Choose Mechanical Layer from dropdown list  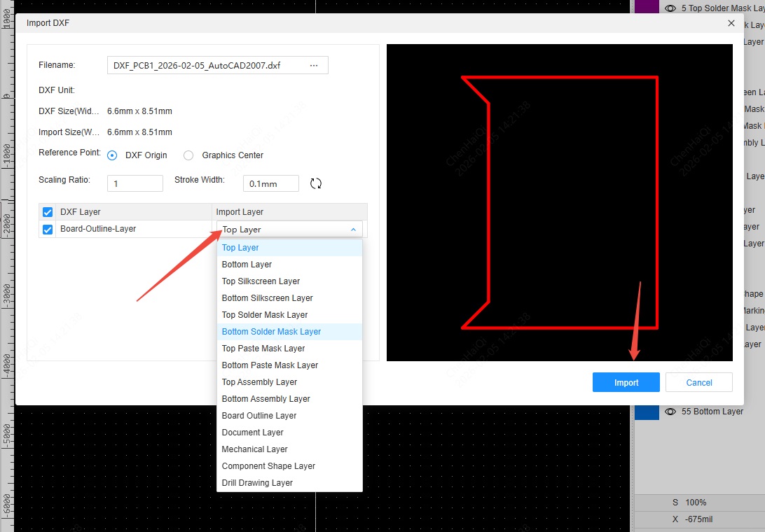(x=254, y=449)
